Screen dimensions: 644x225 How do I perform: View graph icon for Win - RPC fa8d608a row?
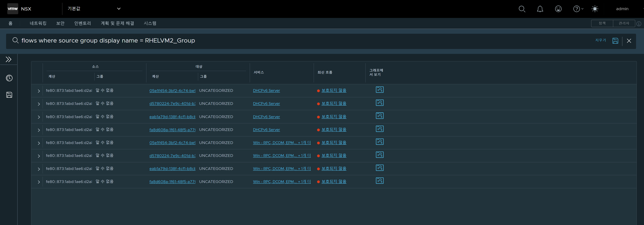(380, 181)
